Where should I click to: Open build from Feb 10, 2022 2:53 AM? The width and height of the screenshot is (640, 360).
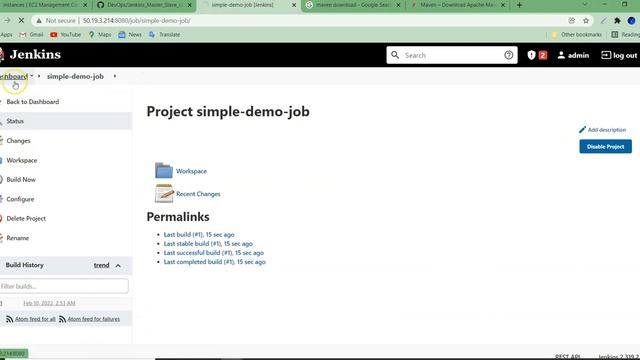pyautogui.click(x=49, y=303)
